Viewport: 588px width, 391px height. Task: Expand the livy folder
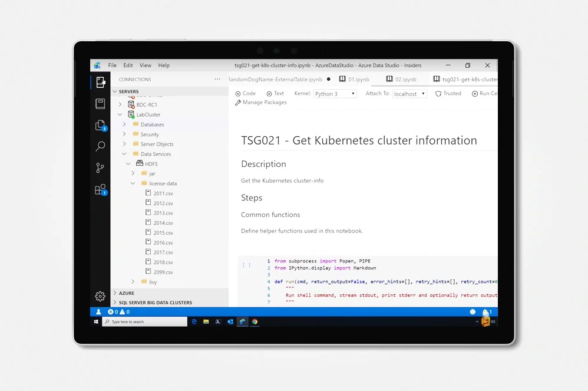tap(133, 281)
